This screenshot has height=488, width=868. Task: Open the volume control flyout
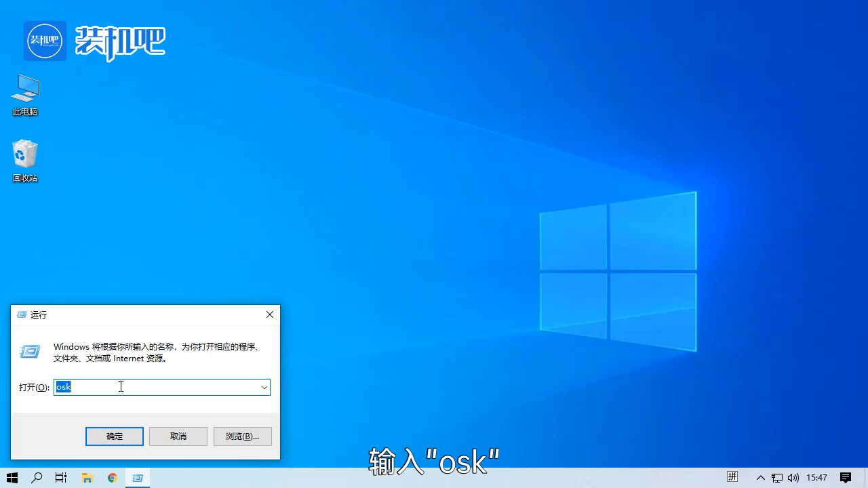(x=793, y=478)
